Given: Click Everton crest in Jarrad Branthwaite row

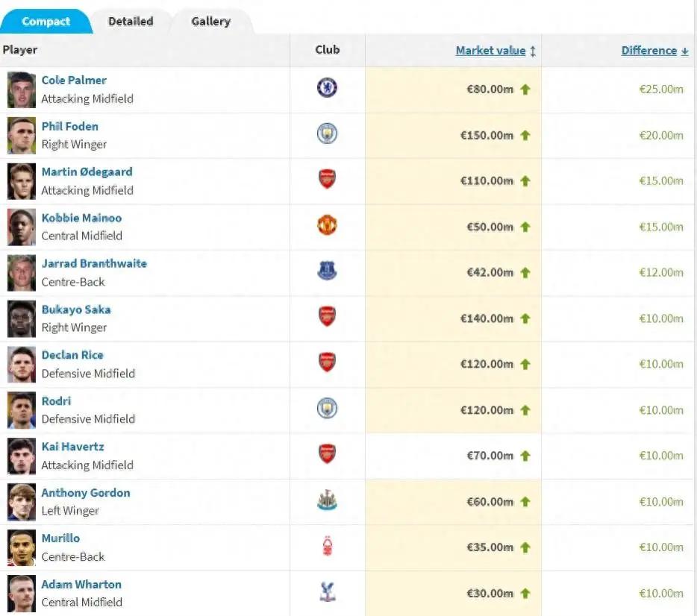Looking at the screenshot, I should point(327,271).
